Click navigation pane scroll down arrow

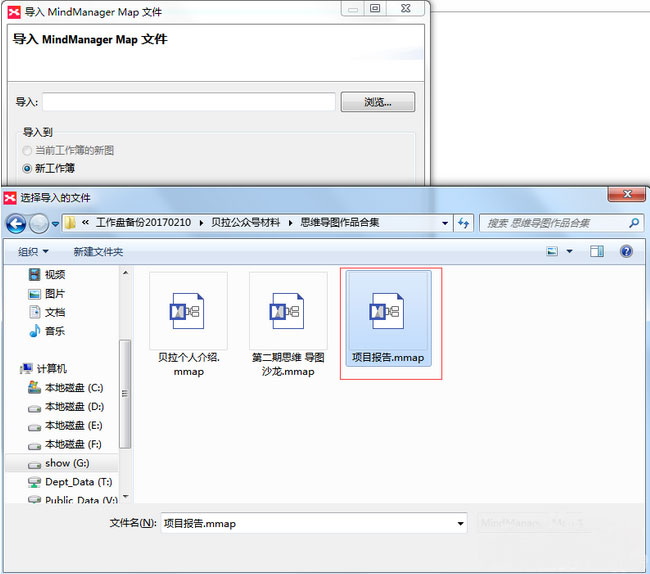point(125,496)
